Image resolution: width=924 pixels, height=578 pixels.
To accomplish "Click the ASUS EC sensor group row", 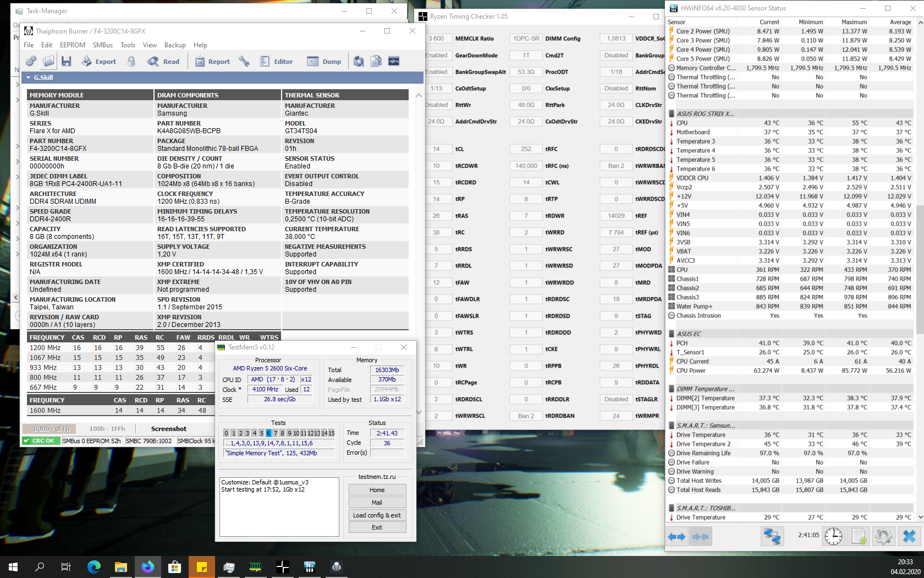I will tap(791, 334).
